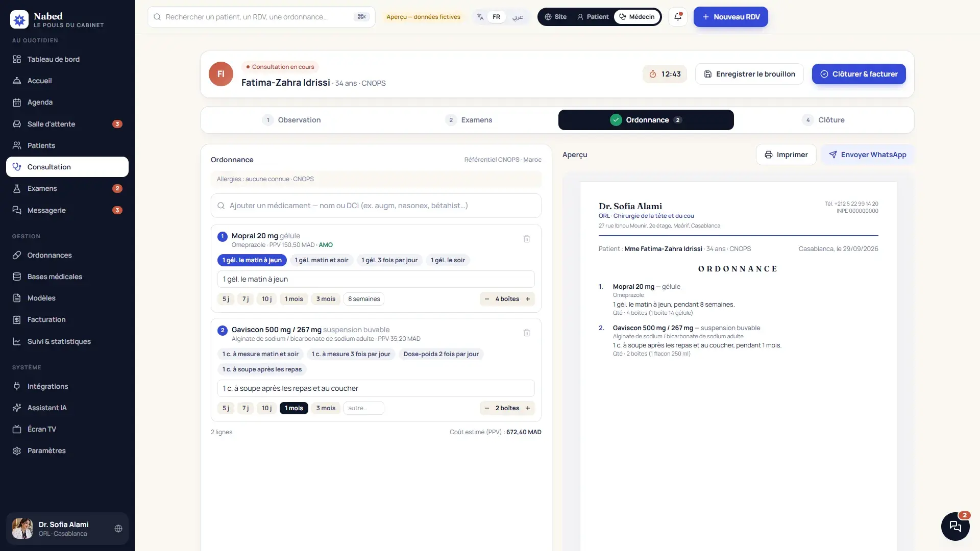The width and height of the screenshot is (980, 551).
Task: Click the Nabed logo icon
Action: pyautogui.click(x=19, y=19)
